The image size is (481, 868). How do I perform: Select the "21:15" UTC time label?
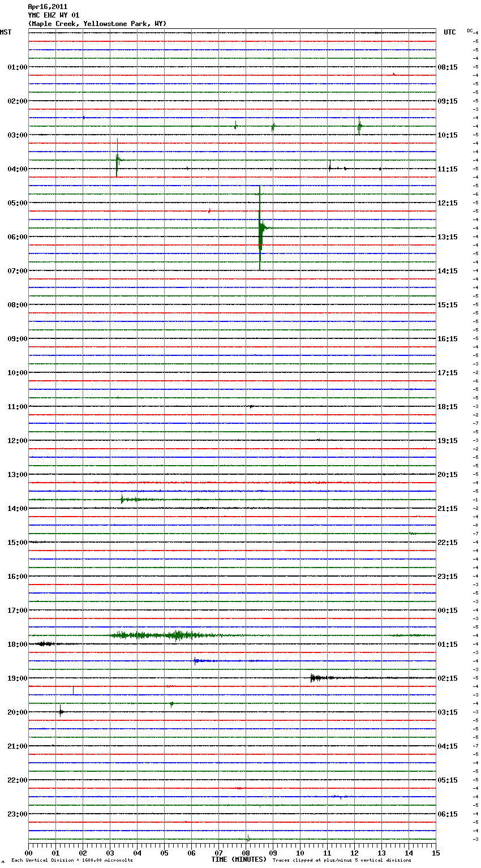point(448,509)
